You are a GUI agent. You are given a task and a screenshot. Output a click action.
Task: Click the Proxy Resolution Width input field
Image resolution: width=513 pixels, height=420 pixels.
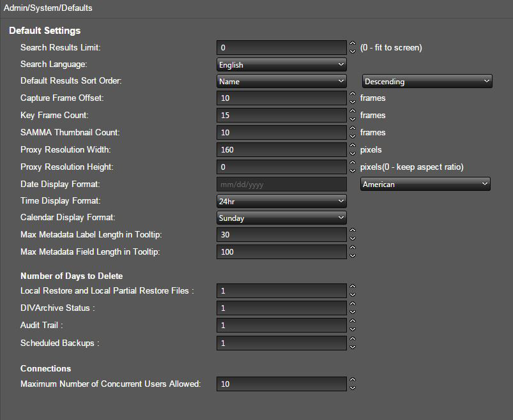coord(281,150)
